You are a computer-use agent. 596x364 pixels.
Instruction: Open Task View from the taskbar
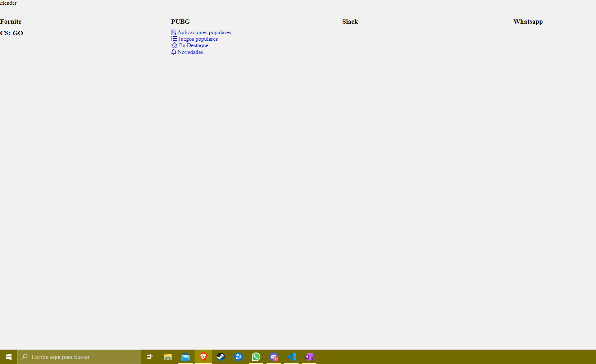click(x=150, y=357)
